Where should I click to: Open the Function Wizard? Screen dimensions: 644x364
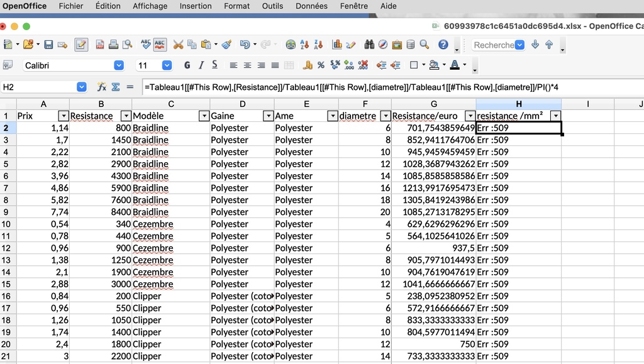101,87
